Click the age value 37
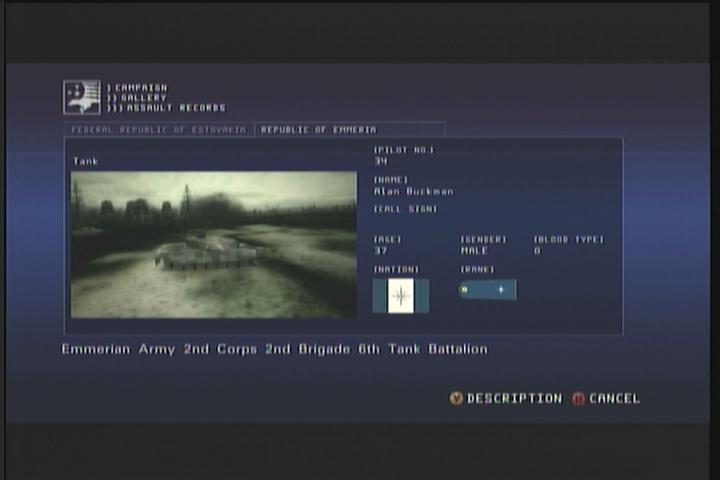The image size is (720, 480). (x=381, y=251)
